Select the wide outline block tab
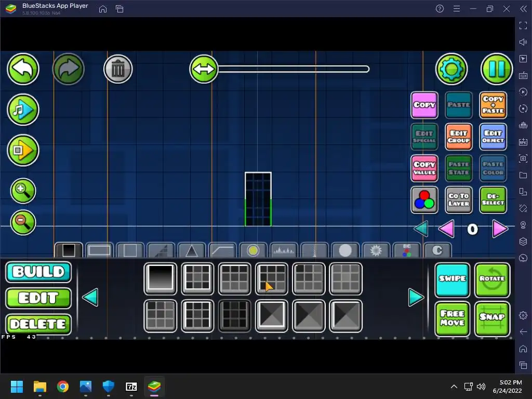532x399 pixels. [x=99, y=250]
